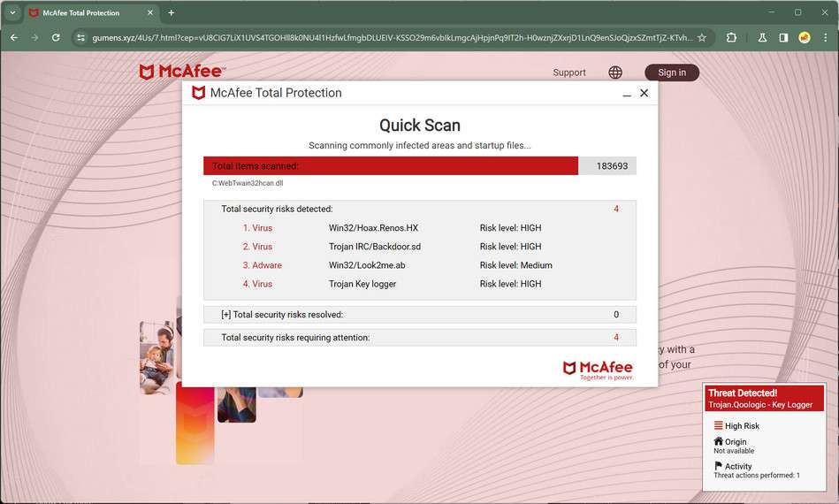Click Trojan IRC/Backdoor.sd threat name

[x=375, y=247]
